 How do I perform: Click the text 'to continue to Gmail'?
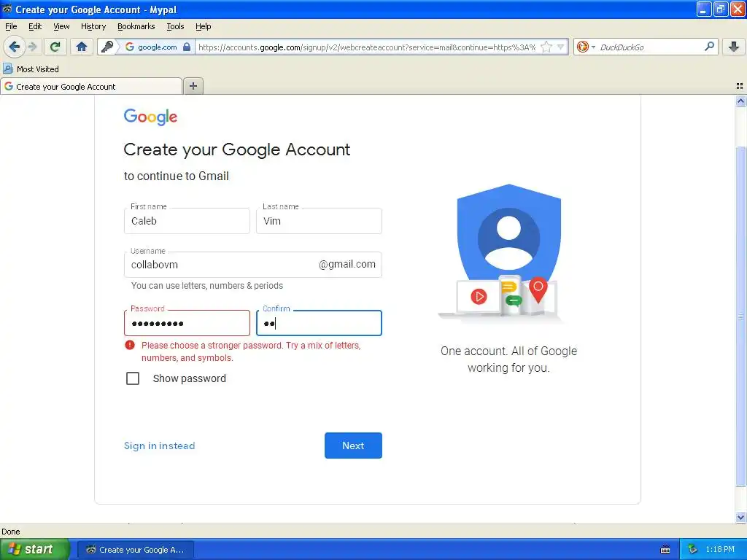click(177, 176)
